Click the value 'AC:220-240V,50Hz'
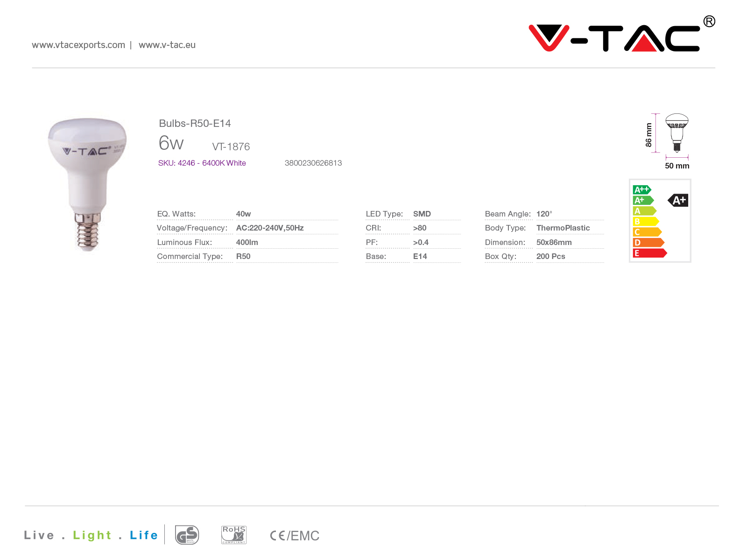The width and height of the screenshot is (747, 560). (x=270, y=228)
